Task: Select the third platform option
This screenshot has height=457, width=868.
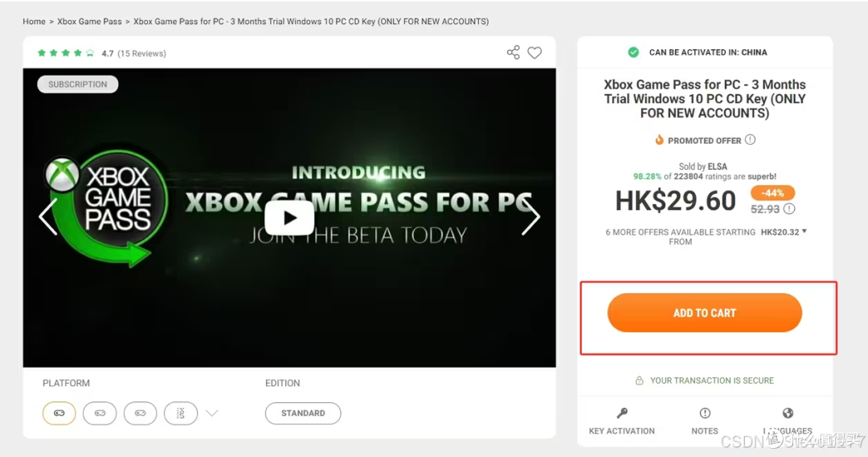Action: (140, 414)
